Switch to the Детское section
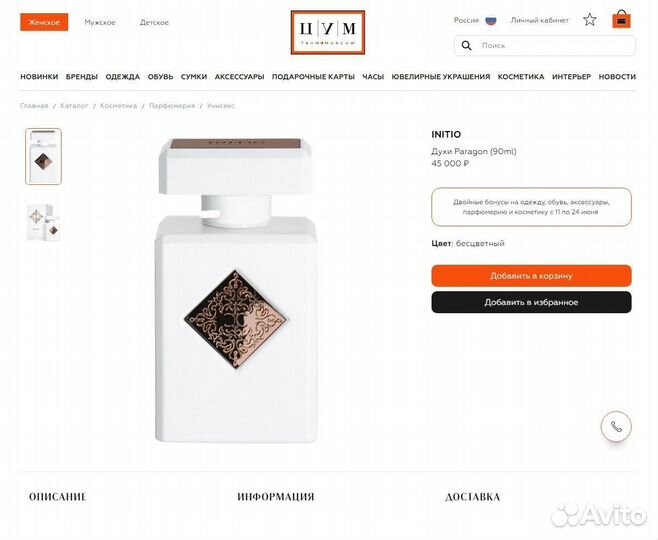Screen dimensions: 658x540 [x=154, y=22]
